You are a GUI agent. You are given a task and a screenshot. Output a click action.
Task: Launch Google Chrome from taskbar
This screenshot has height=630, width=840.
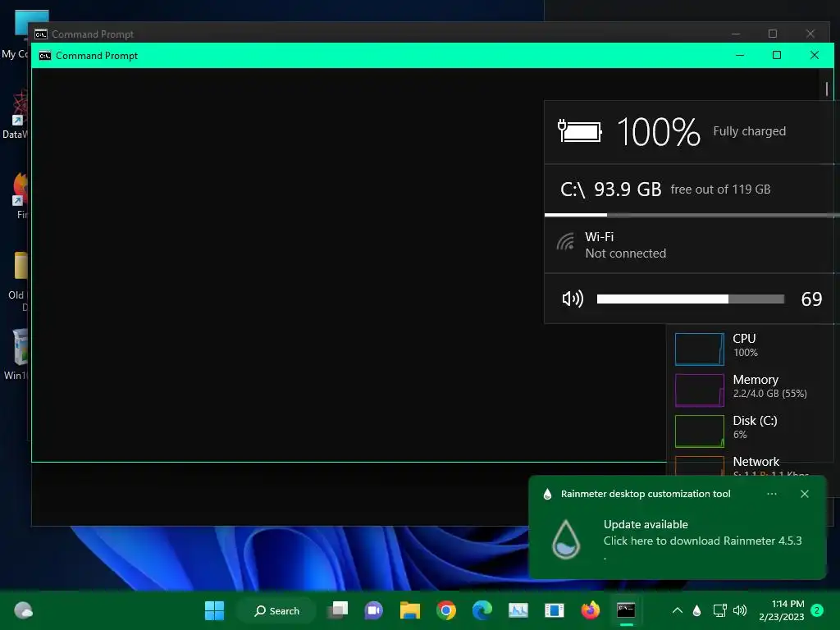445,610
